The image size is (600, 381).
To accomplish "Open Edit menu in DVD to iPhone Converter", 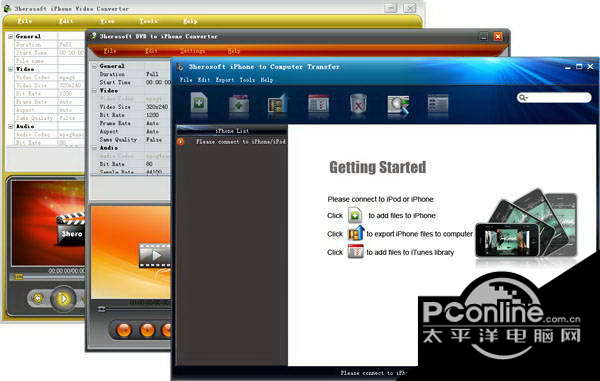I will (151, 51).
